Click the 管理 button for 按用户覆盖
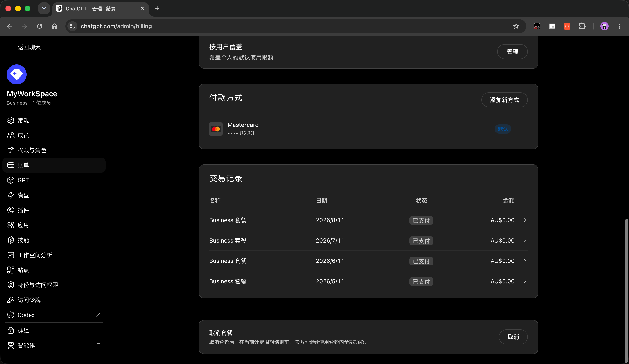Screen dimensions: 629x364 pyautogui.click(x=513, y=52)
